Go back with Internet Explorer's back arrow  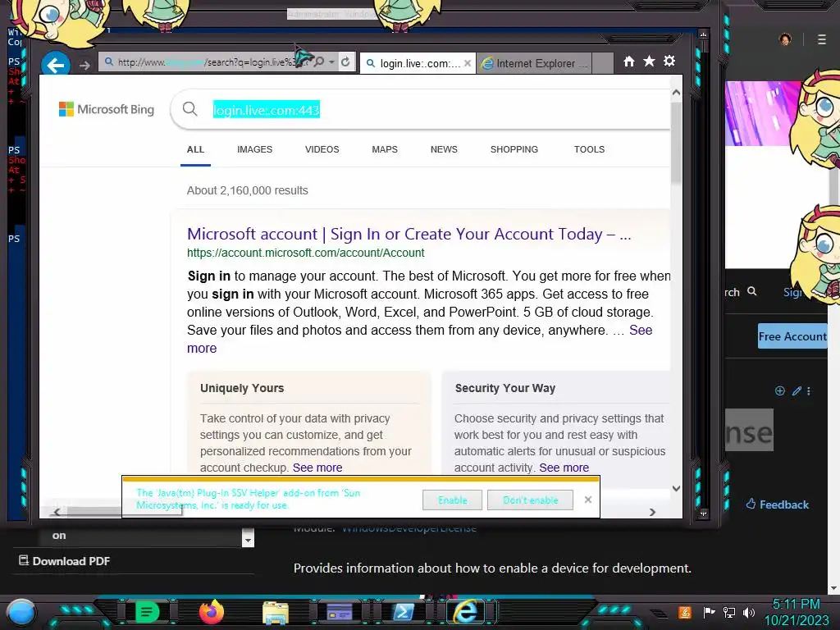point(55,65)
